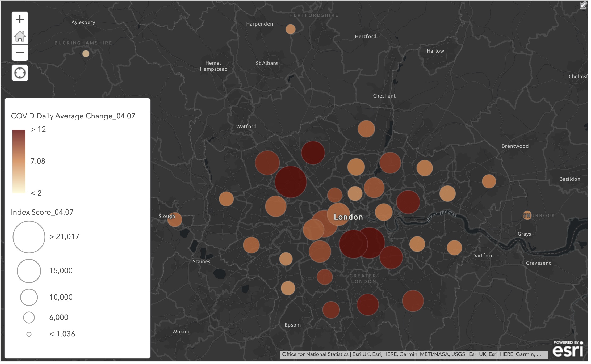Click the Dartford label
Viewport: 591px width, 364px height.
[483, 256]
